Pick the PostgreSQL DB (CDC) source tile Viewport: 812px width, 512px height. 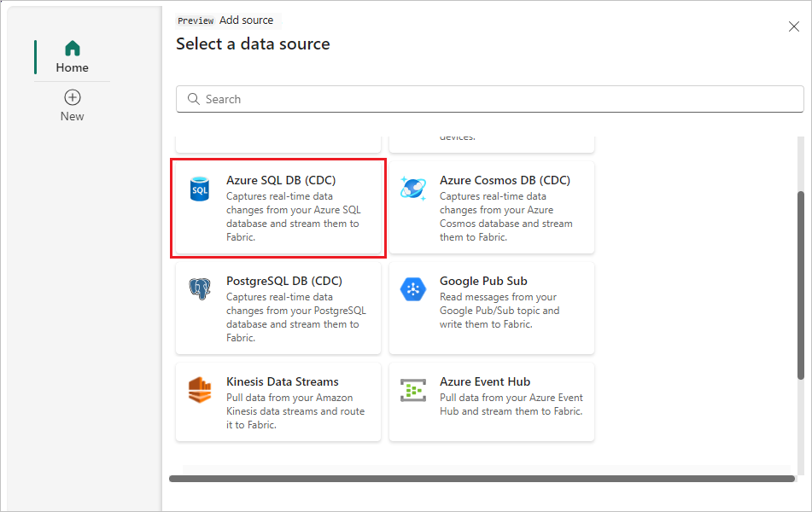(278, 308)
